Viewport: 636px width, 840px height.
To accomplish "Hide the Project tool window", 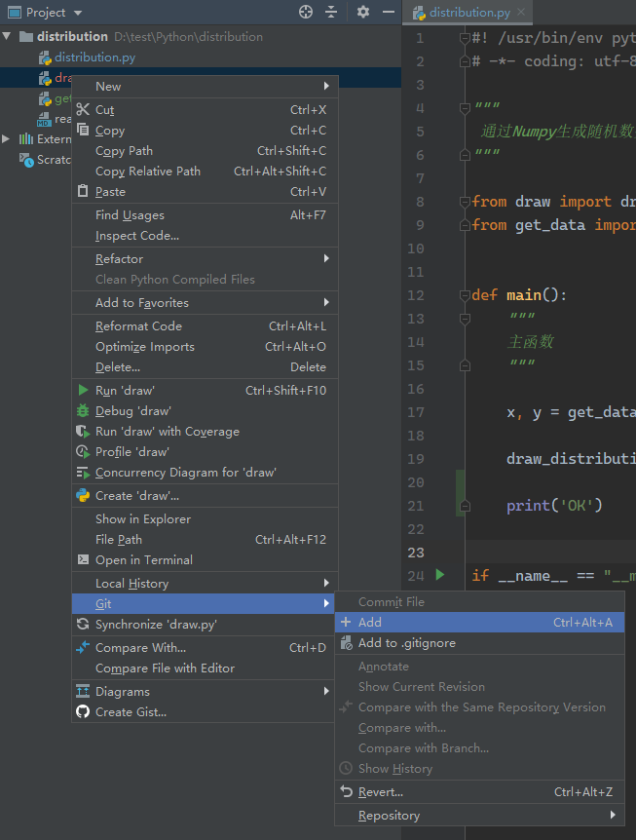I will tap(388, 12).
